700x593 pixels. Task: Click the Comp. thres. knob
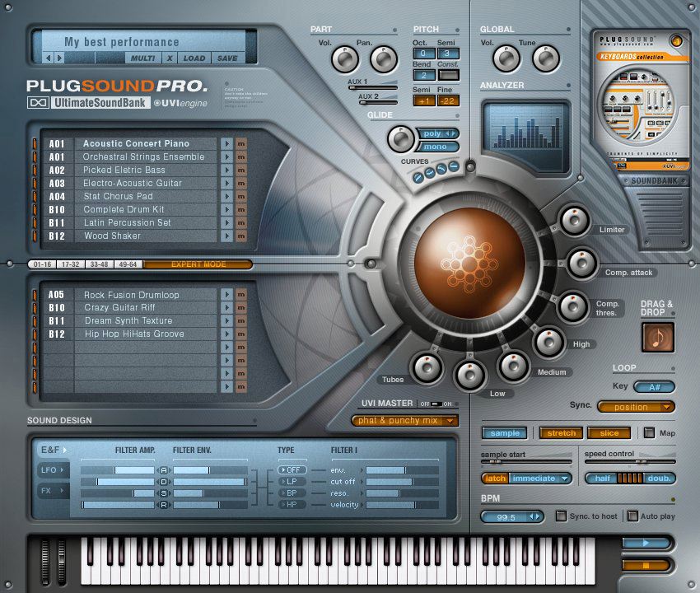[x=573, y=306]
